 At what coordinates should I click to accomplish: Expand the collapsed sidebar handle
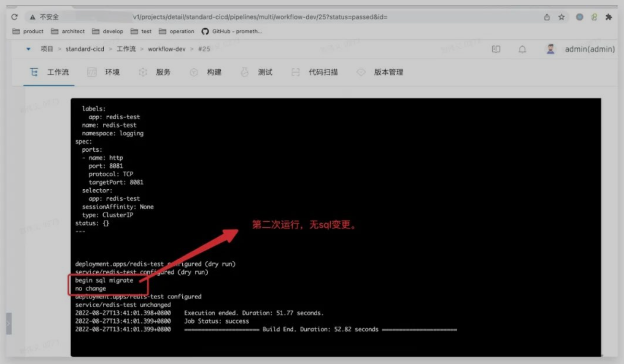(x=9, y=324)
